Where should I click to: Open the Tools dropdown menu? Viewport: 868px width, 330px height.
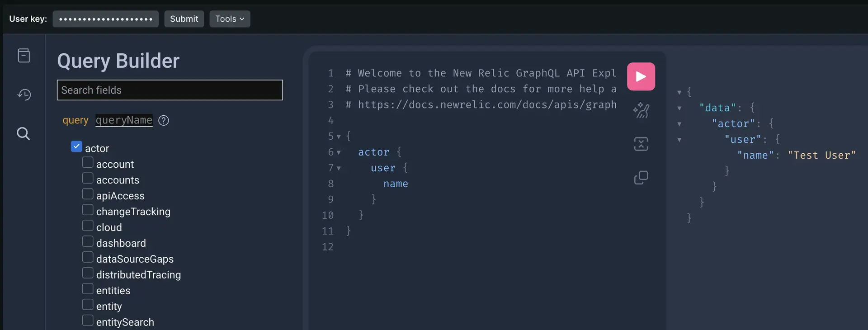coord(230,19)
